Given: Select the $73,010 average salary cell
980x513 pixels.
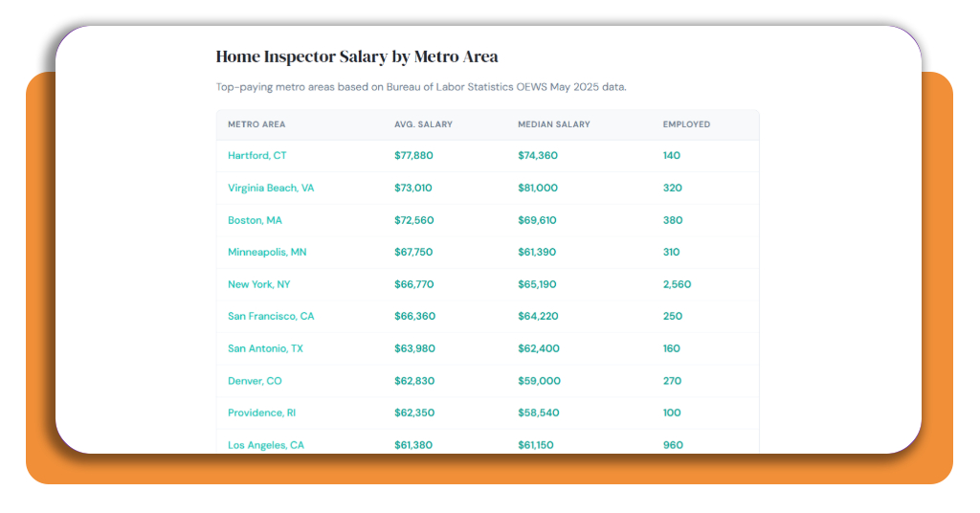Looking at the screenshot, I should (412, 189).
